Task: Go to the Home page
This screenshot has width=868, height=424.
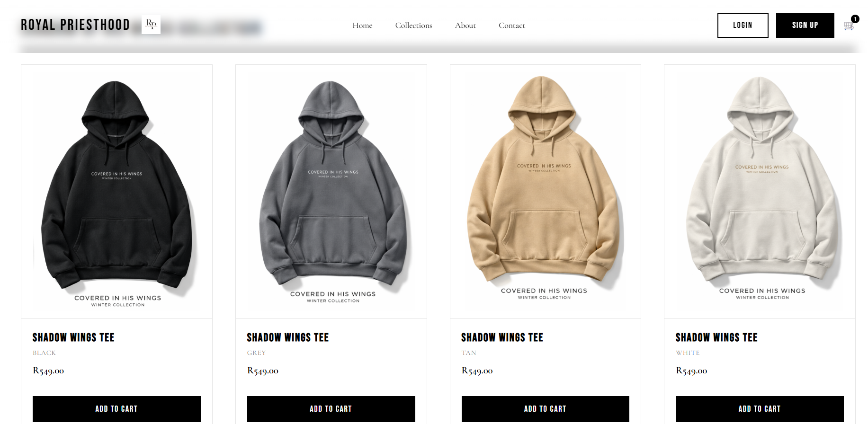Action: click(x=362, y=26)
